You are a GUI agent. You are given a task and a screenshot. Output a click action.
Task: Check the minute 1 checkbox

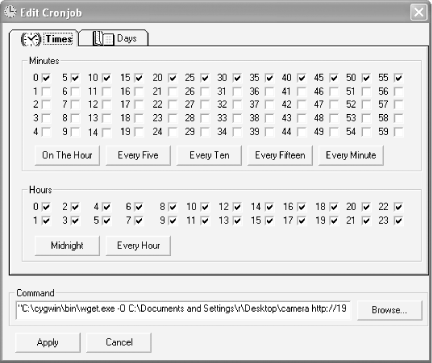pyautogui.click(x=46, y=91)
